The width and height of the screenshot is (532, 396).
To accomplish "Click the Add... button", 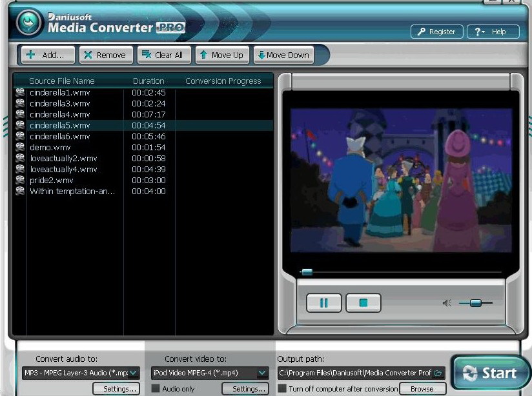I will click(x=48, y=55).
